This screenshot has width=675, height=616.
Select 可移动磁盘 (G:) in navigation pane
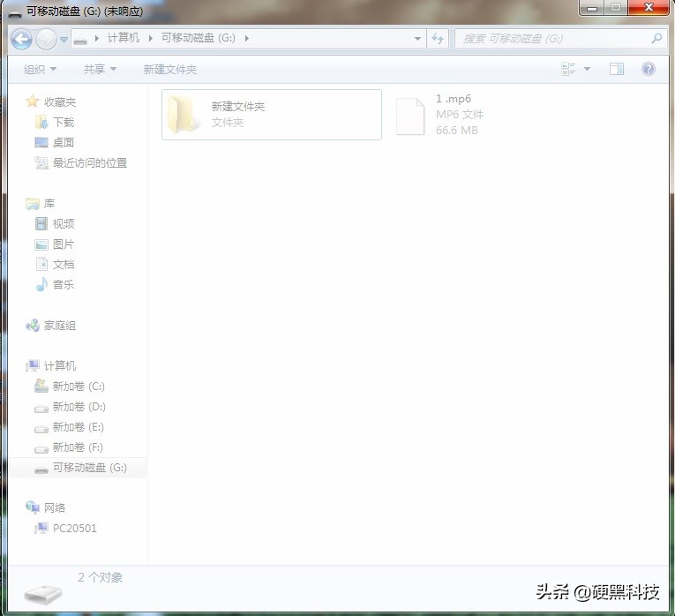click(x=89, y=468)
